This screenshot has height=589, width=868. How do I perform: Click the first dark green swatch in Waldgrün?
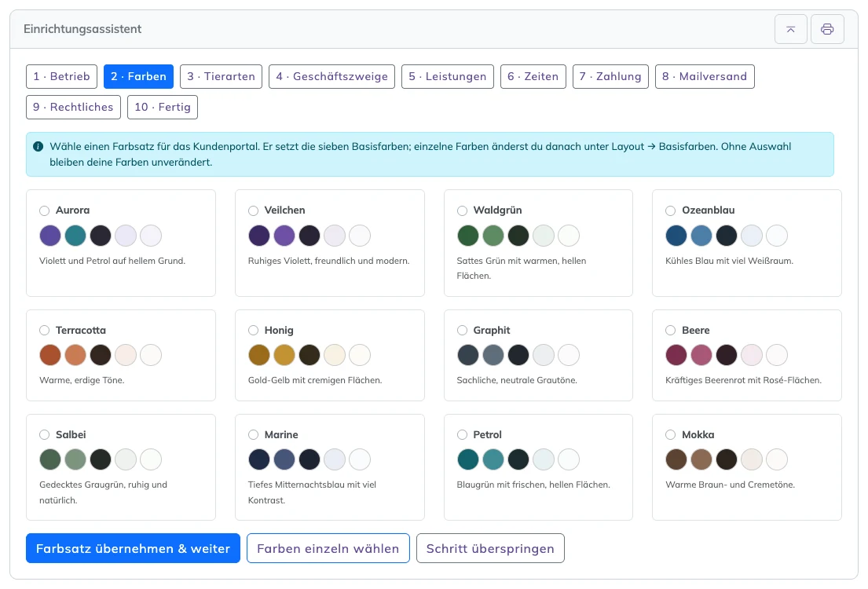467,236
